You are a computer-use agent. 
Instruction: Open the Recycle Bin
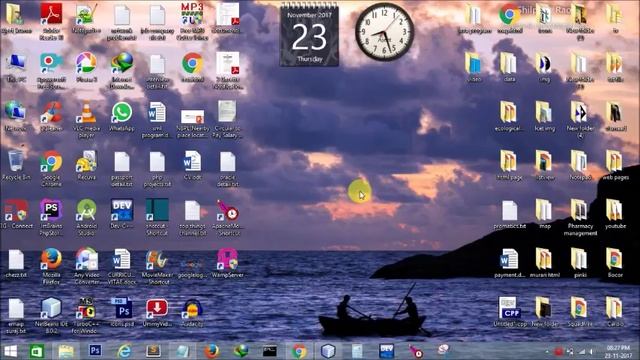16,165
